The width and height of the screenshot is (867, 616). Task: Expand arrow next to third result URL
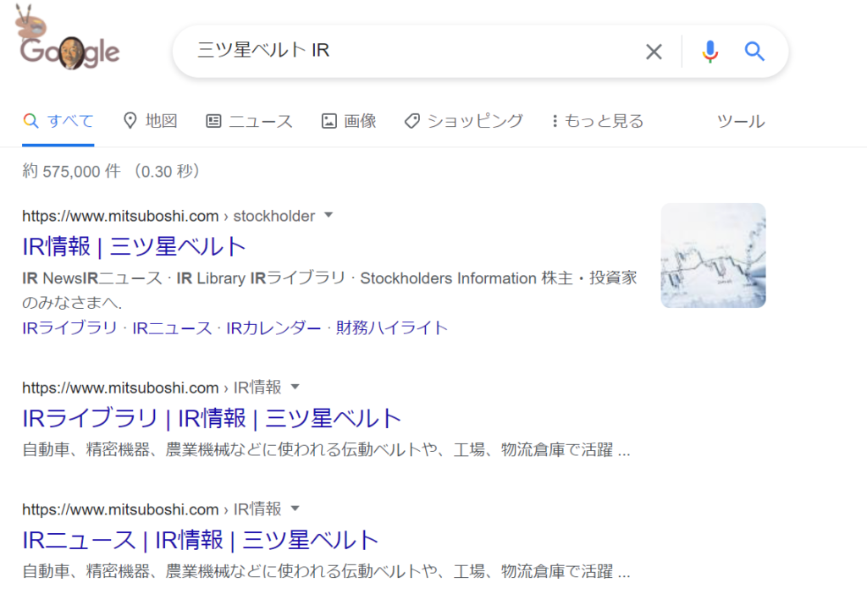point(295,509)
